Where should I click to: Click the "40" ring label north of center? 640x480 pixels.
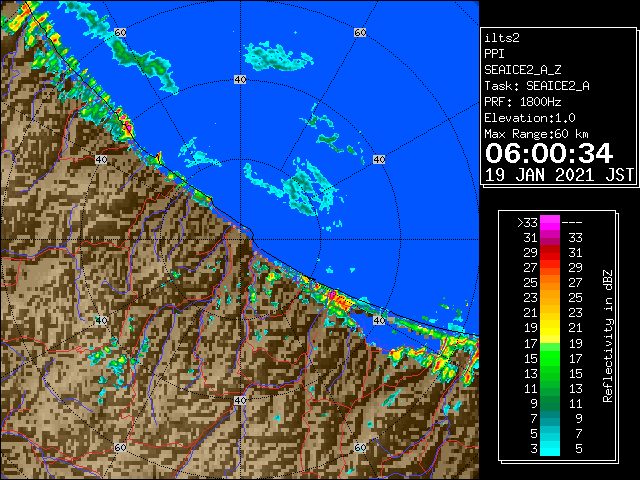coord(240,79)
